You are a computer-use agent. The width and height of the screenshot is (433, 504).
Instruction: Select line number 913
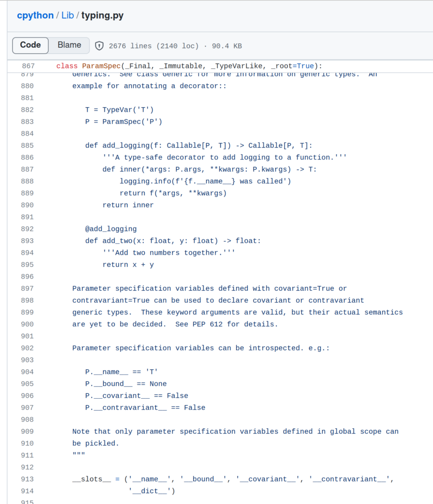click(x=28, y=479)
